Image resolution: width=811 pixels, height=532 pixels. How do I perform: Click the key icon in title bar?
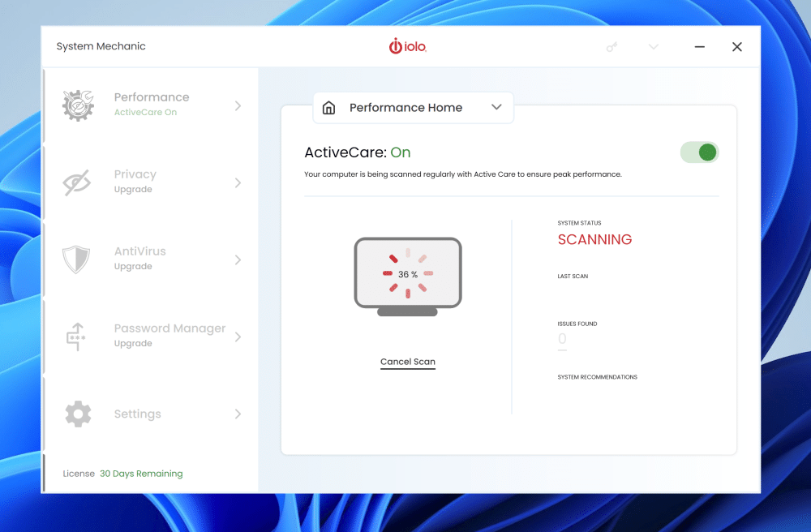tap(612, 47)
